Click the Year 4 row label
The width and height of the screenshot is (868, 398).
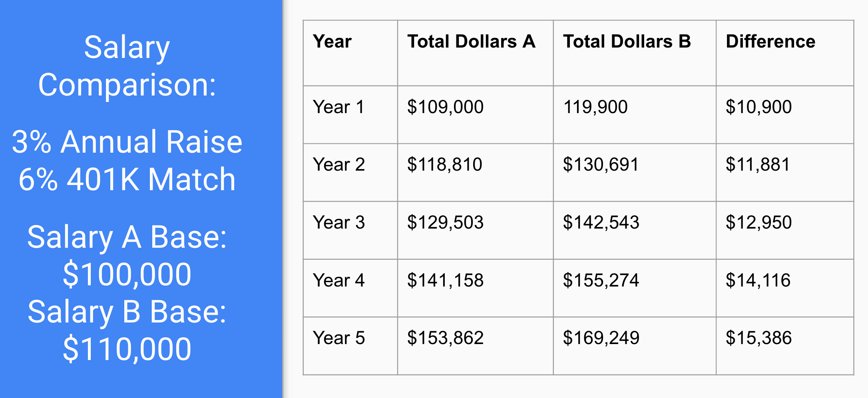tap(338, 281)
